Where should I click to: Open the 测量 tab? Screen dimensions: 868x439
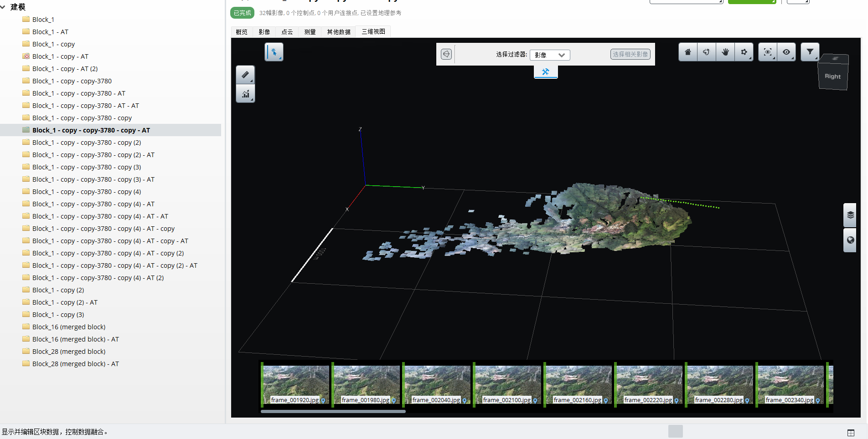pos(310,32)
